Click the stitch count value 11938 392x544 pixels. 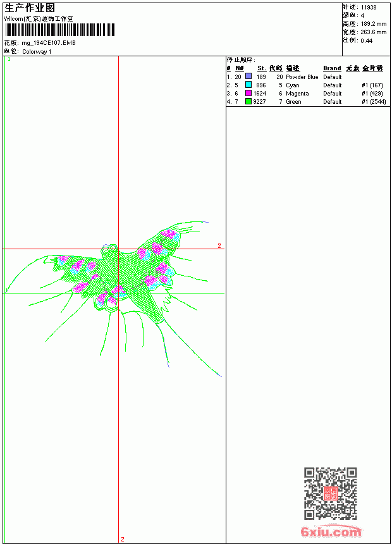(369, 8)
